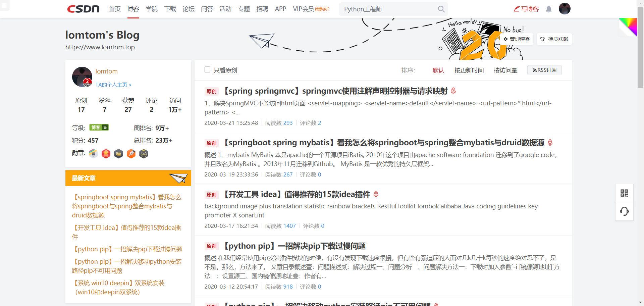Screen dimensions: 644x306
Task: Click the CSDN logo
Action: (x=83, y=9)
